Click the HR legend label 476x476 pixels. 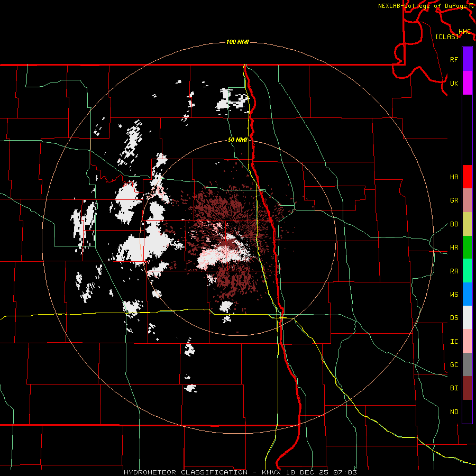point(454,248)
